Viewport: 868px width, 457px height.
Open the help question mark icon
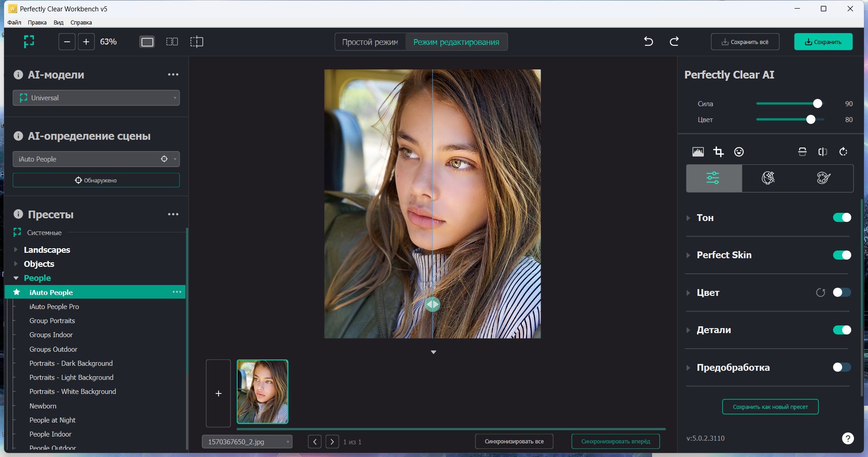[847, 438]
